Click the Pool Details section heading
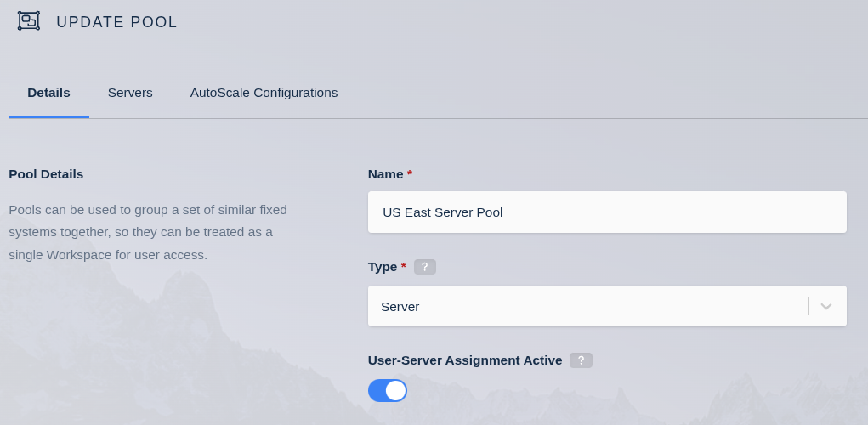868x425 pixels. 46,174
